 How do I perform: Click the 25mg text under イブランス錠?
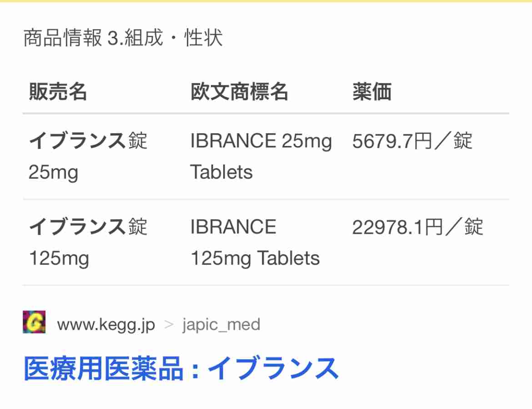pyautogui.click(x=54, y=172)
